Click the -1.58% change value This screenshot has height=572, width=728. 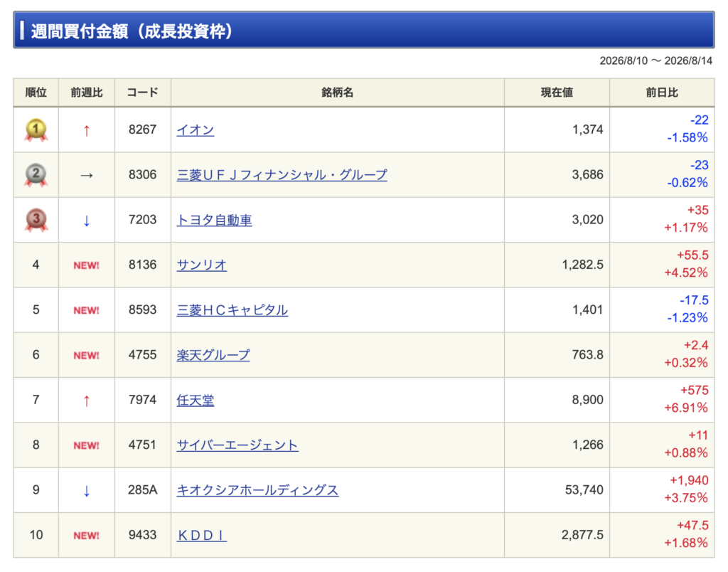687,138
